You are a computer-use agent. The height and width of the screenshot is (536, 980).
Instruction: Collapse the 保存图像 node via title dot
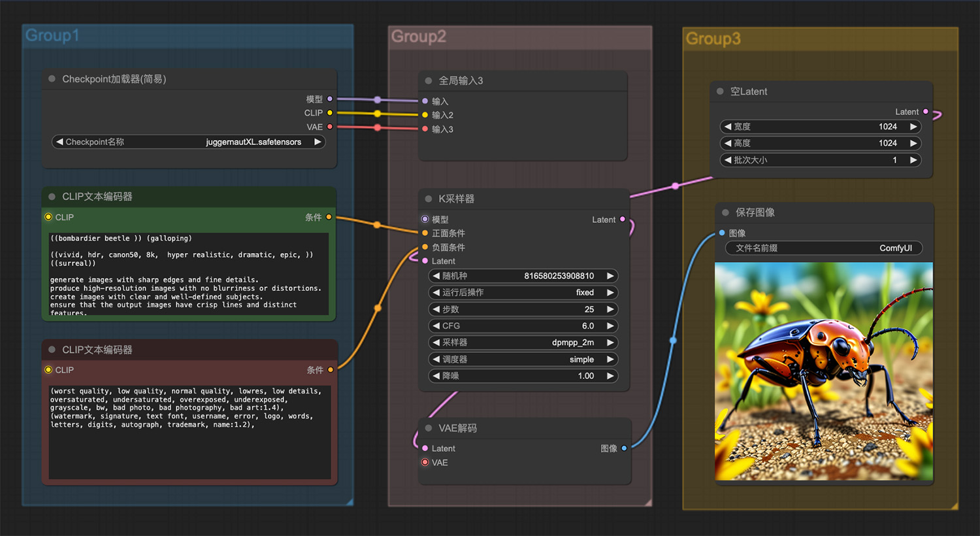point(725,212)
